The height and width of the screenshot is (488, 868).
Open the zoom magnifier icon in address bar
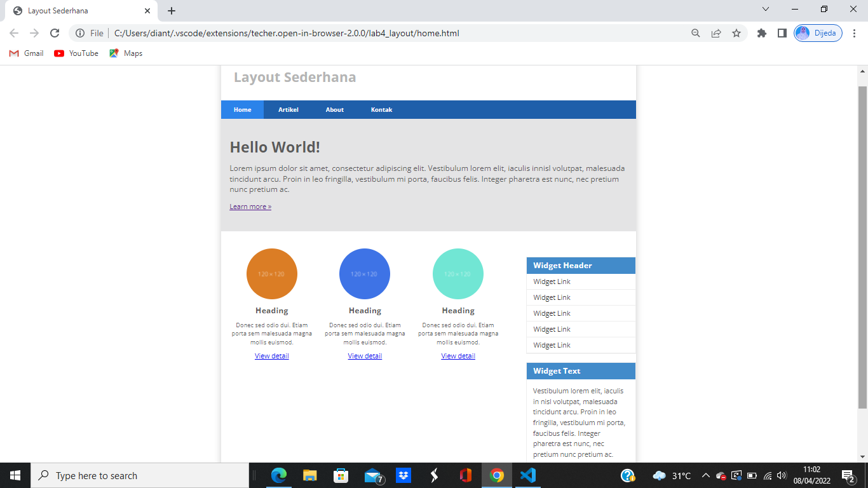click(695, 33)
